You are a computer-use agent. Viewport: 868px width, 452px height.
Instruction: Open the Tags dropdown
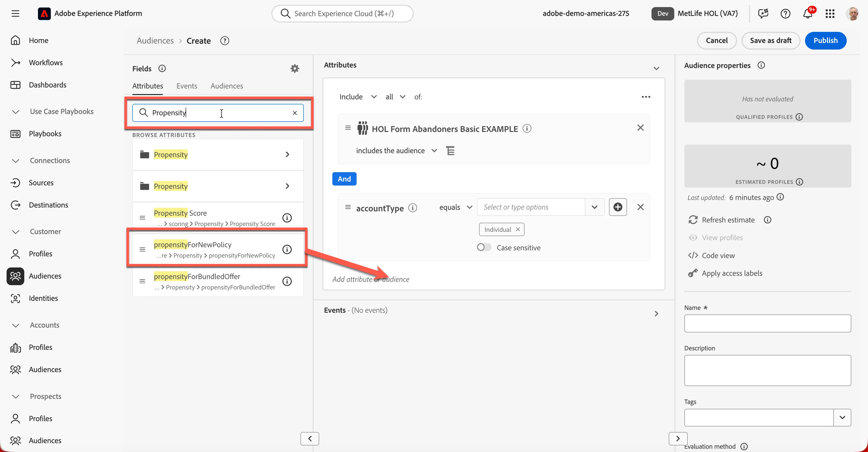[842, 418]
